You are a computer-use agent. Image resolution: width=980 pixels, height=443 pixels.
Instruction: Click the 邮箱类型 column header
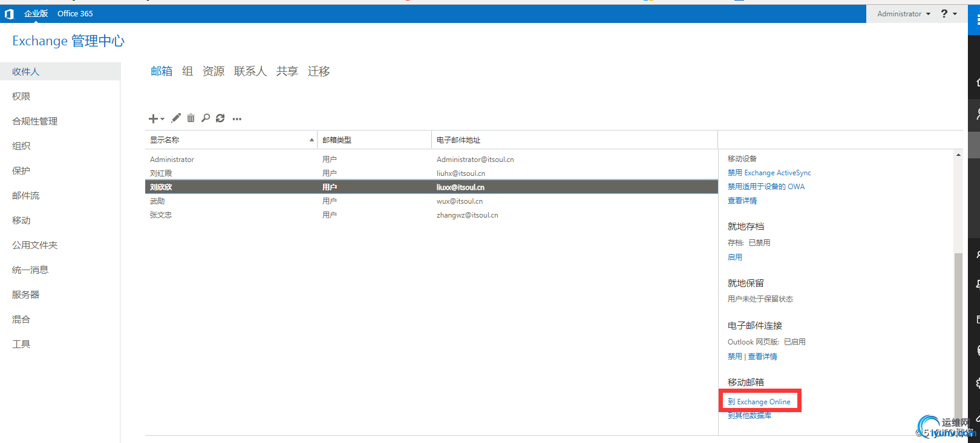click(374, 140)
